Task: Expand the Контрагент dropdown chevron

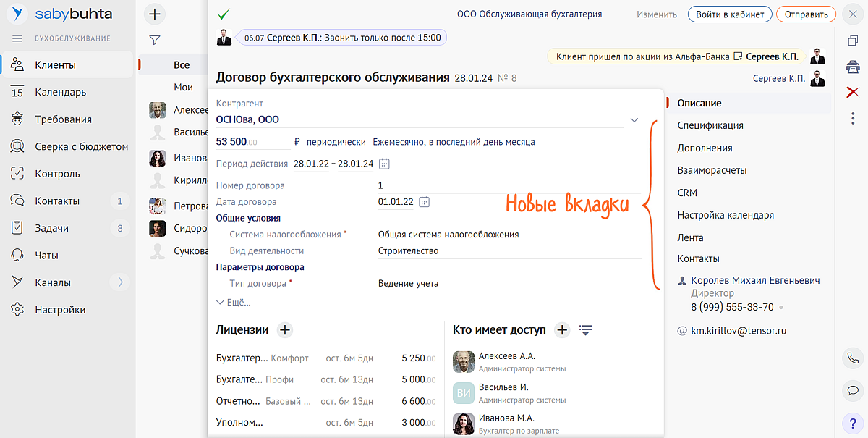Action: tap(634, 119)
